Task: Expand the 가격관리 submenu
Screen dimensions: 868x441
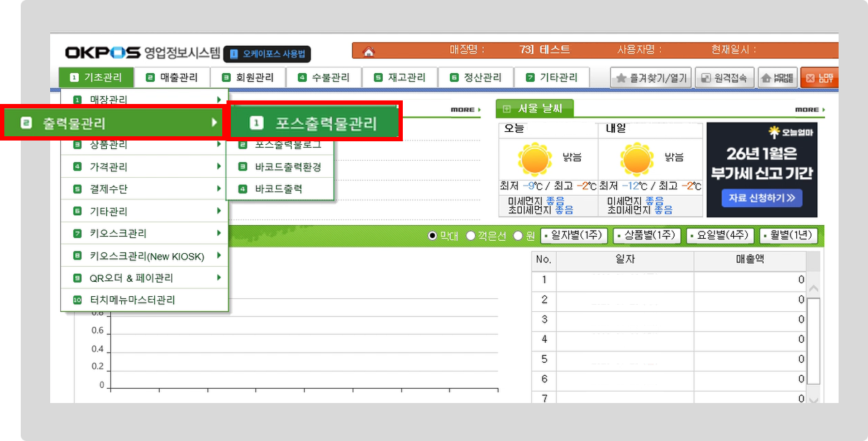Action: coord(144,167)
